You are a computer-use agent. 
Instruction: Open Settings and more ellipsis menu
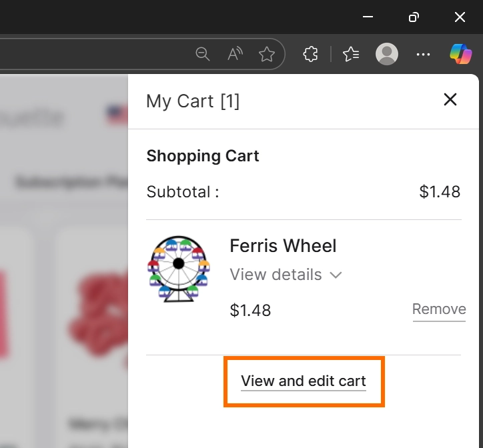click(x=423, y=54)
